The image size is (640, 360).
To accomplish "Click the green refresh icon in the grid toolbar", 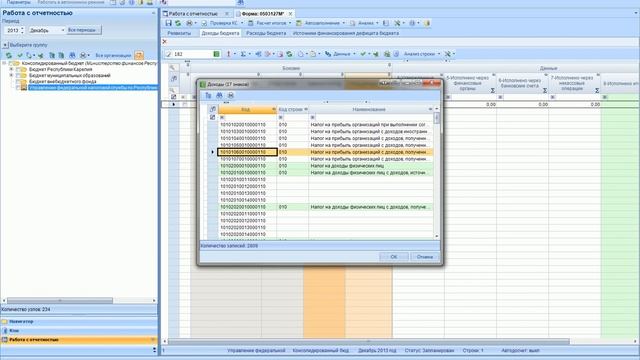I will point(289,54).
